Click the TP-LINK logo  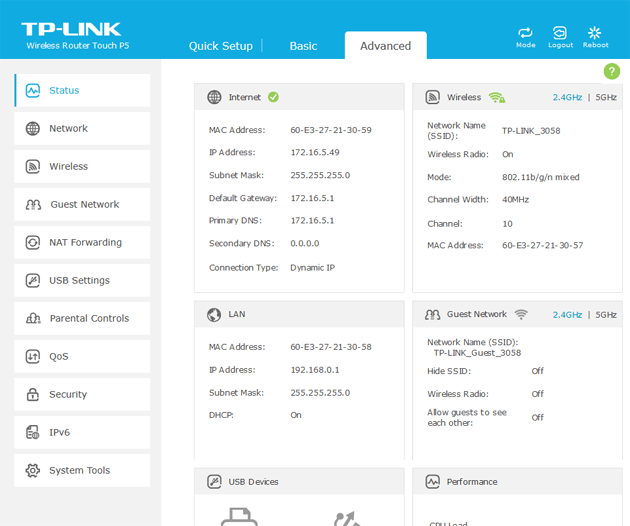[71, 29]
